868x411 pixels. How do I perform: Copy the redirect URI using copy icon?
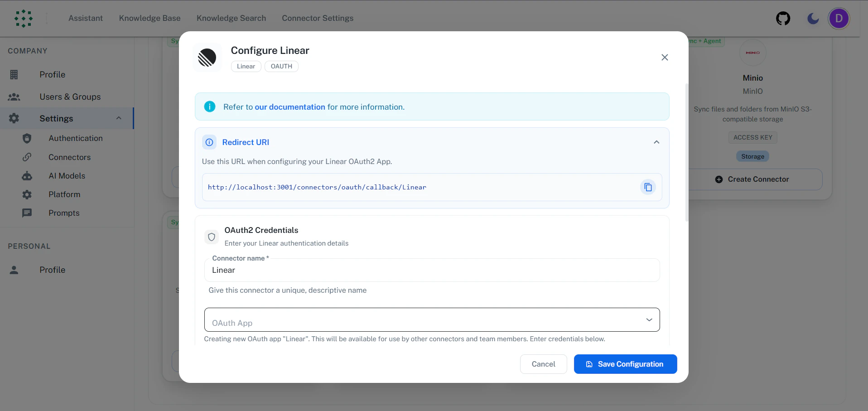[648, 187]
